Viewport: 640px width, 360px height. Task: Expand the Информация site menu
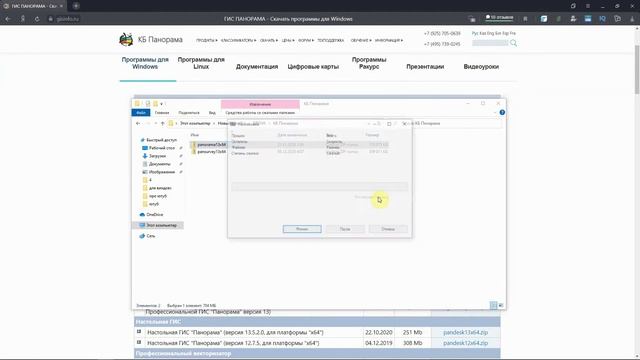[389, 40]
